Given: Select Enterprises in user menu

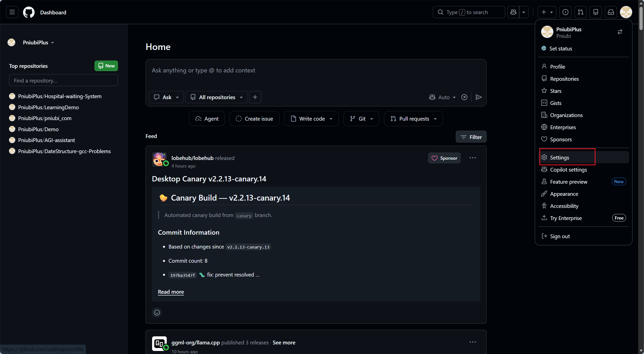Looking at the screenshot, I should coord(584,127).
